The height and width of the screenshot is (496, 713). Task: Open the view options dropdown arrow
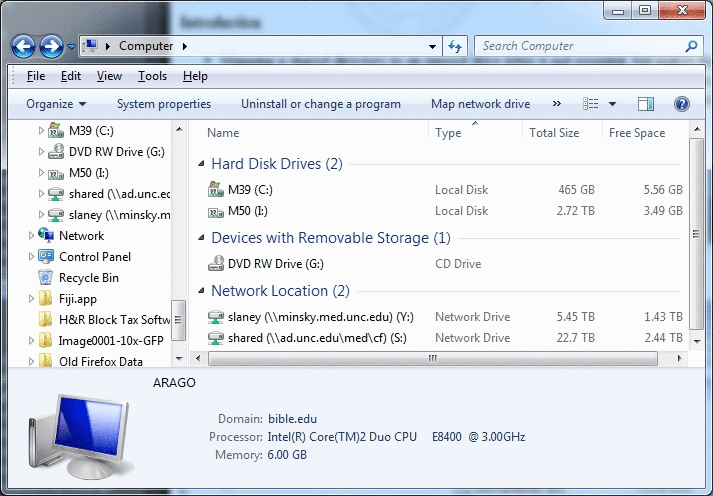click(612, 104)
